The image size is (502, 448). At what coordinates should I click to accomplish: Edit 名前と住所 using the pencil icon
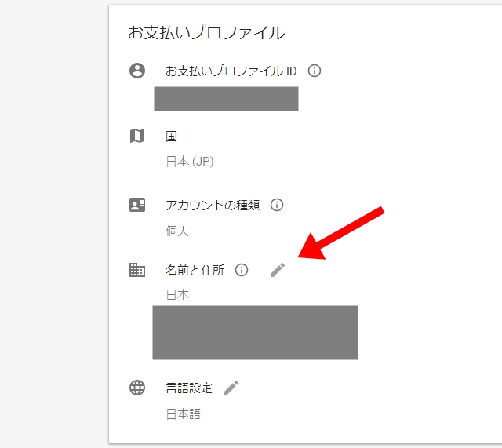coord(278,270)
